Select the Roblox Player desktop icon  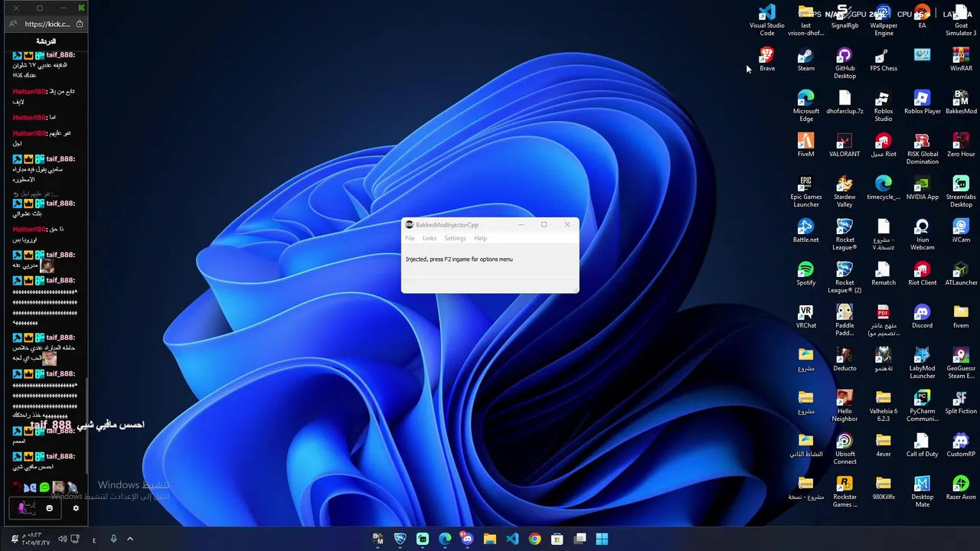pos(923,102)
